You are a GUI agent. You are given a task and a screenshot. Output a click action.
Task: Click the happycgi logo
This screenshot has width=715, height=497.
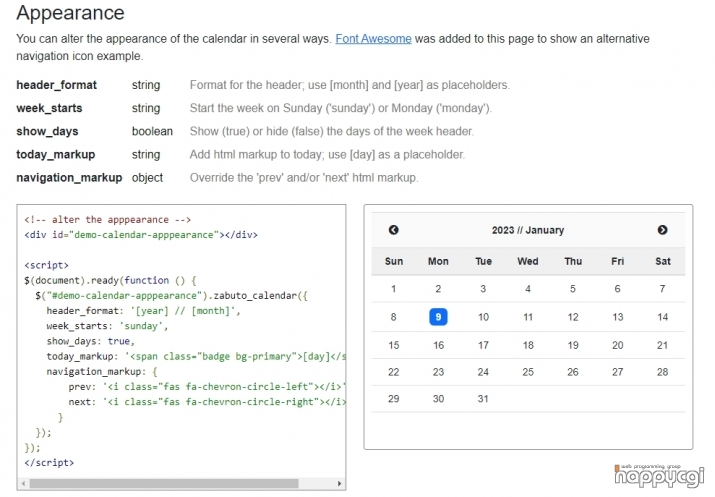click(x=659, y=476)
